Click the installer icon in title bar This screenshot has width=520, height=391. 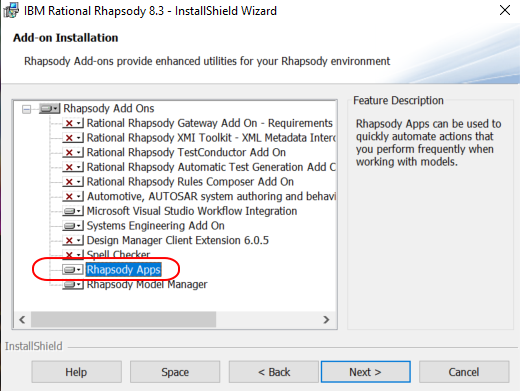pyautogui.click(x=11, y=11)
